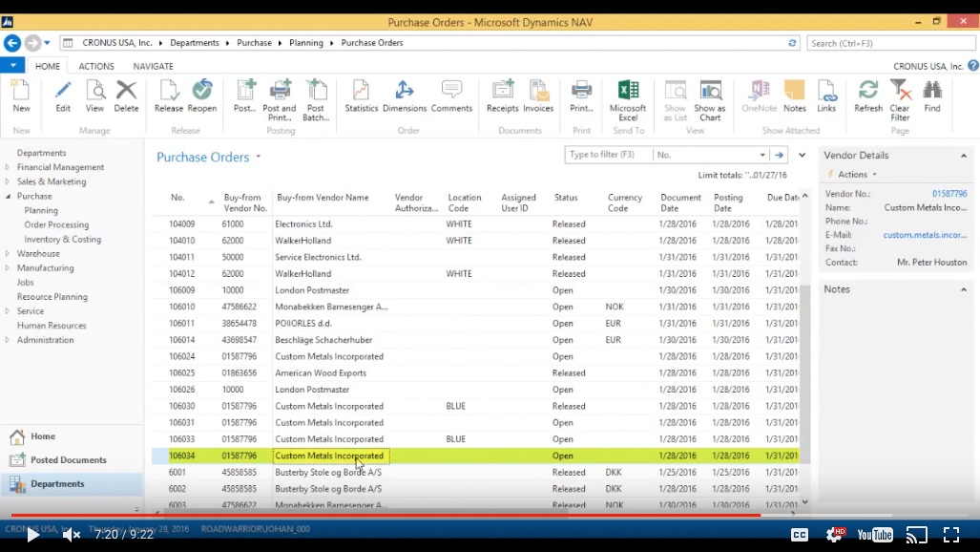Expand the Sales & Marketing node
This screenshot has width=980, height=552.
8,181
